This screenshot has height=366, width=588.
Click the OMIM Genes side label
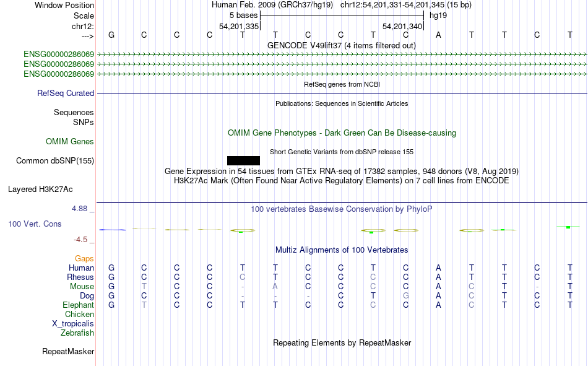(70, 142)
